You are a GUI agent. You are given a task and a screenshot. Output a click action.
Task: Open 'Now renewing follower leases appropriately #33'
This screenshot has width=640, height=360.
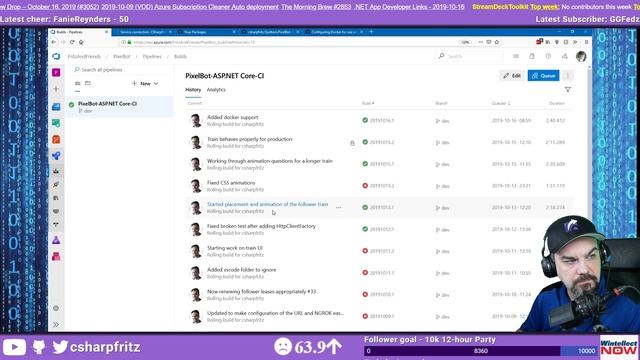coord(262,291)
